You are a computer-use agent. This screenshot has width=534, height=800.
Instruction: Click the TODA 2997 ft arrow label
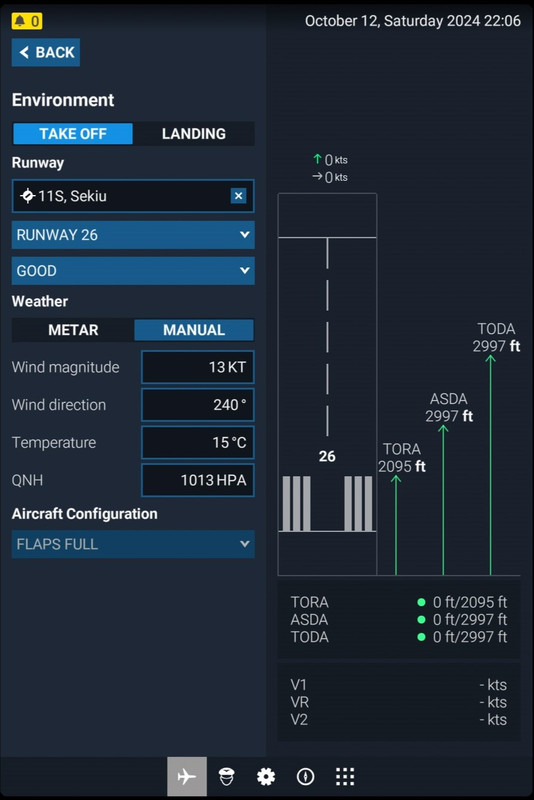point(496,337)
